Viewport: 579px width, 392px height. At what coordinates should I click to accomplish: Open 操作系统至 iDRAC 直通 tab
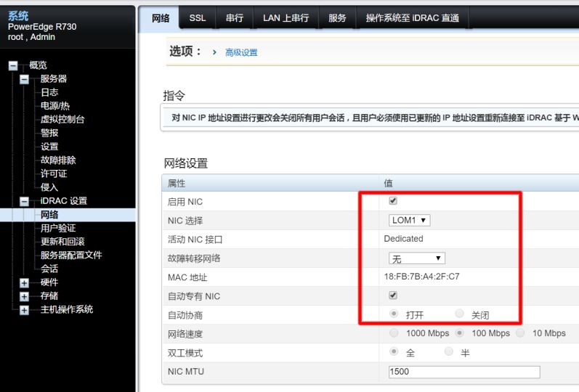(x=412, y=18)
